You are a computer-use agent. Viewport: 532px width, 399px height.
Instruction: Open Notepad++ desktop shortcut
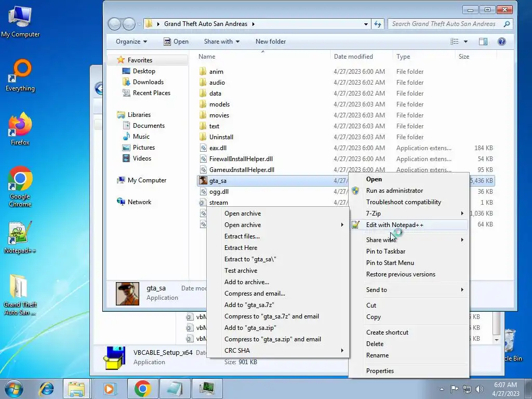point(20,237)
